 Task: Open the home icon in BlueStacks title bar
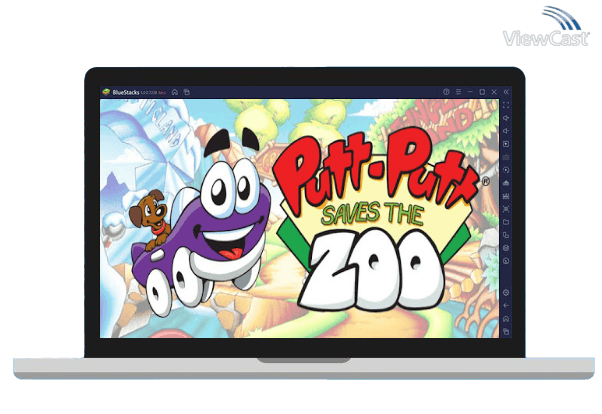pos(175,92)
